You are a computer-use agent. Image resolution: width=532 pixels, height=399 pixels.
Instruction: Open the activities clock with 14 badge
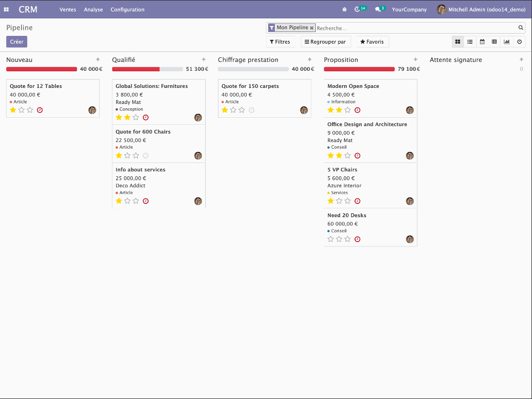pyautogui.click(x=357, y=9)
